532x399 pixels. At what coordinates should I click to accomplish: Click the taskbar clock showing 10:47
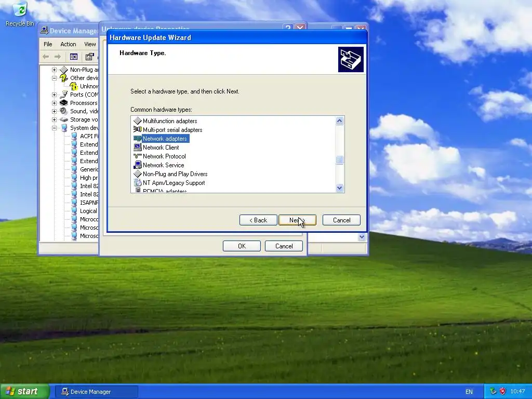(x=517, y=391)
